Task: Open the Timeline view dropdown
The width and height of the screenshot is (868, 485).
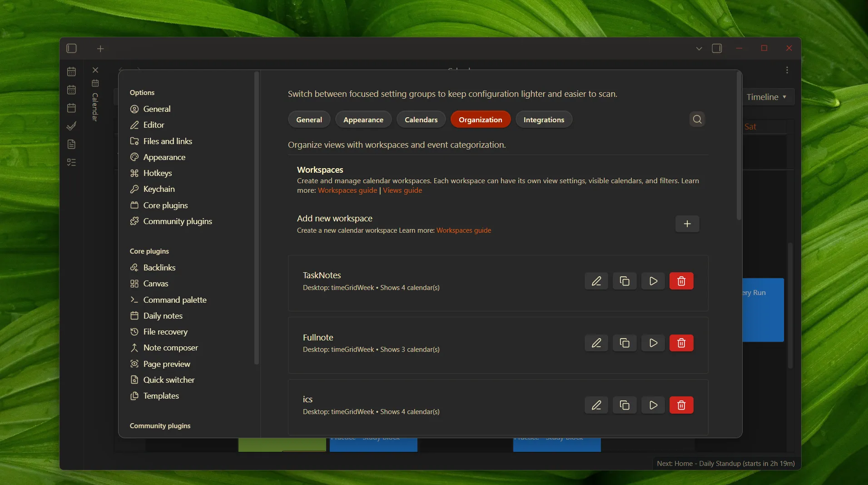Action: click(x=767, y=97)
